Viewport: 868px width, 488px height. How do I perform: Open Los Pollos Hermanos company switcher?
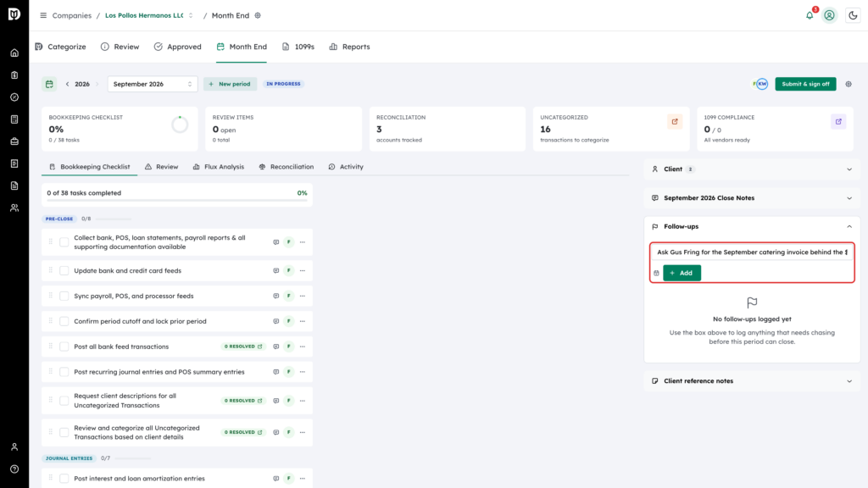[149, 15]
